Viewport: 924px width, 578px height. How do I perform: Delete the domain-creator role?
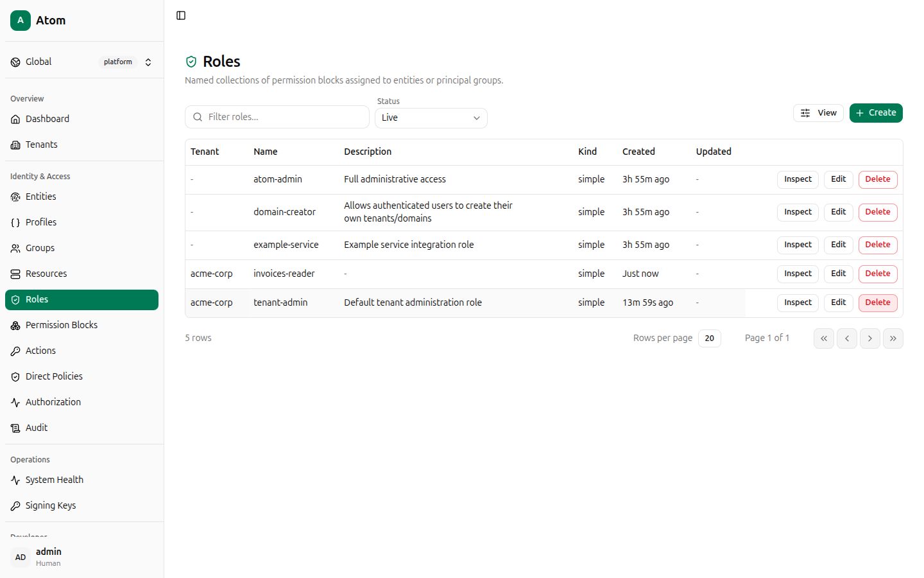click(x=878, y=213)
